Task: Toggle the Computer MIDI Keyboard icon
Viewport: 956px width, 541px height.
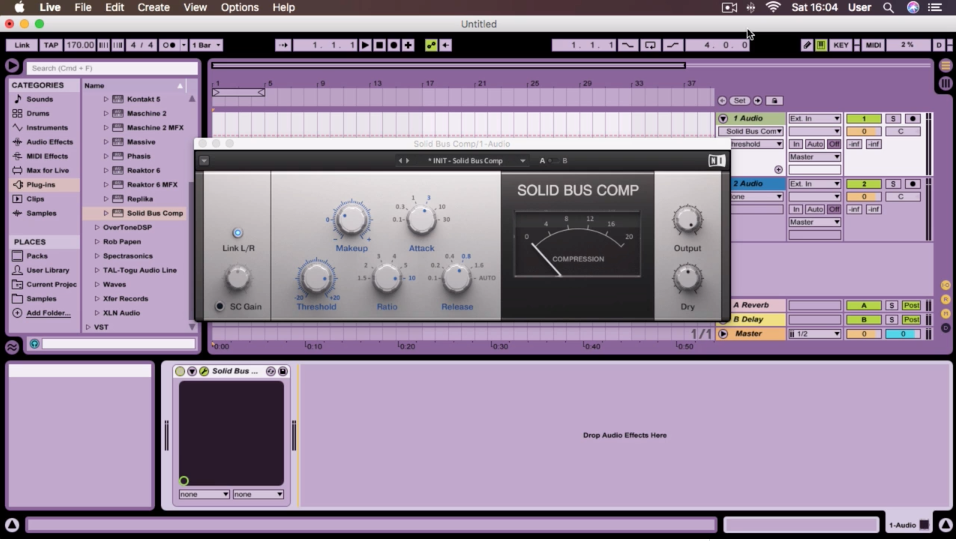Action: point(821,45)
